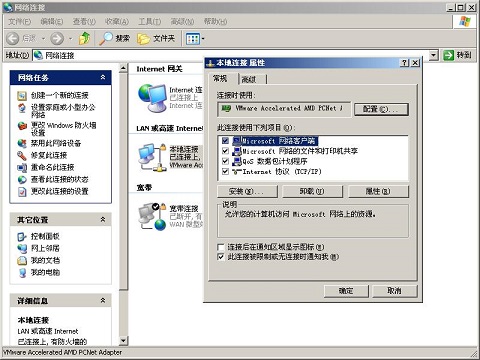Collapse the Network Tasks (网络任务) panel

103,77
